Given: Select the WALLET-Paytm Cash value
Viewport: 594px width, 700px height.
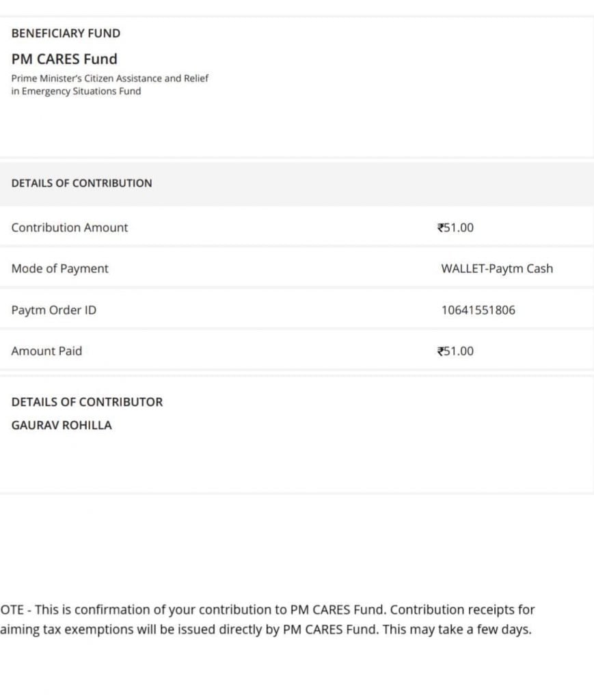Looking at the screenshot, I should tap(497, 269).
